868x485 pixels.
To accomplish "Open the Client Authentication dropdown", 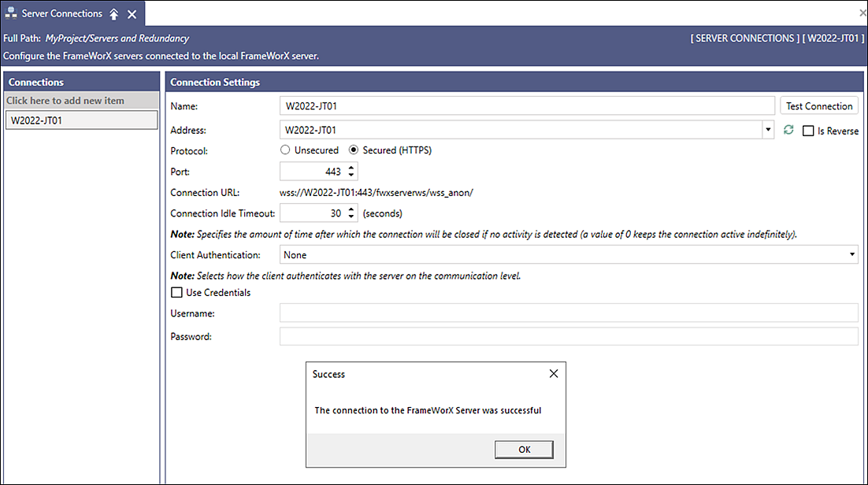I will click(x=852, y=254).
